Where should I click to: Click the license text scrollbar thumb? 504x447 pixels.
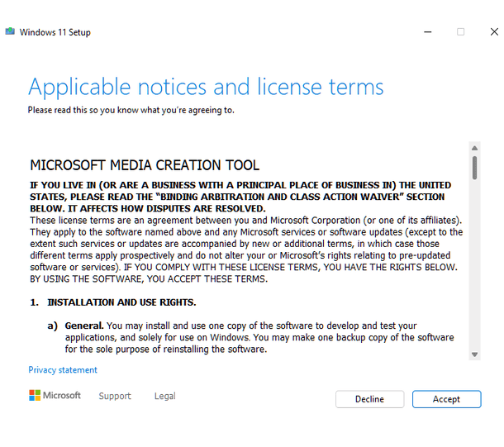coord(475,168)
